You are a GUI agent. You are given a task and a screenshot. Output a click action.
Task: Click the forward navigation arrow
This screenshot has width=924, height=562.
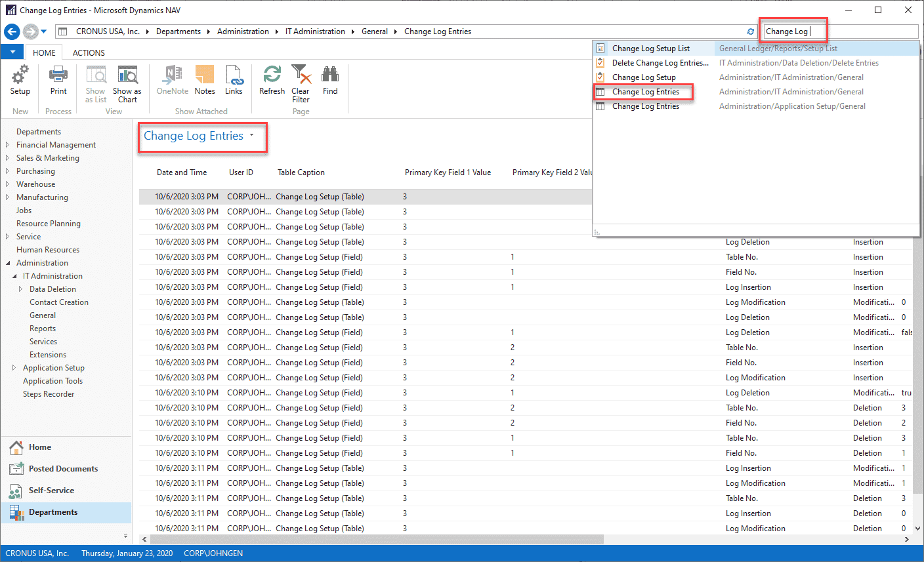pyautogui.click(x=30, y=31)
